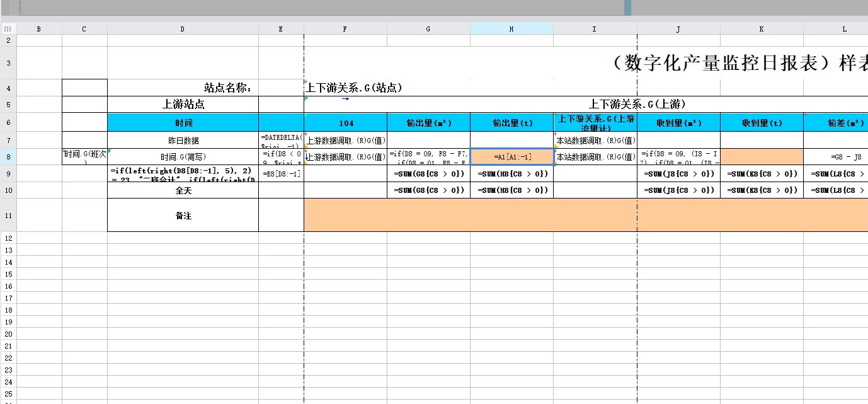Click the 时间.G(简写) cell
This screenshot has height=404, width=868.
(x=183, y=156)
